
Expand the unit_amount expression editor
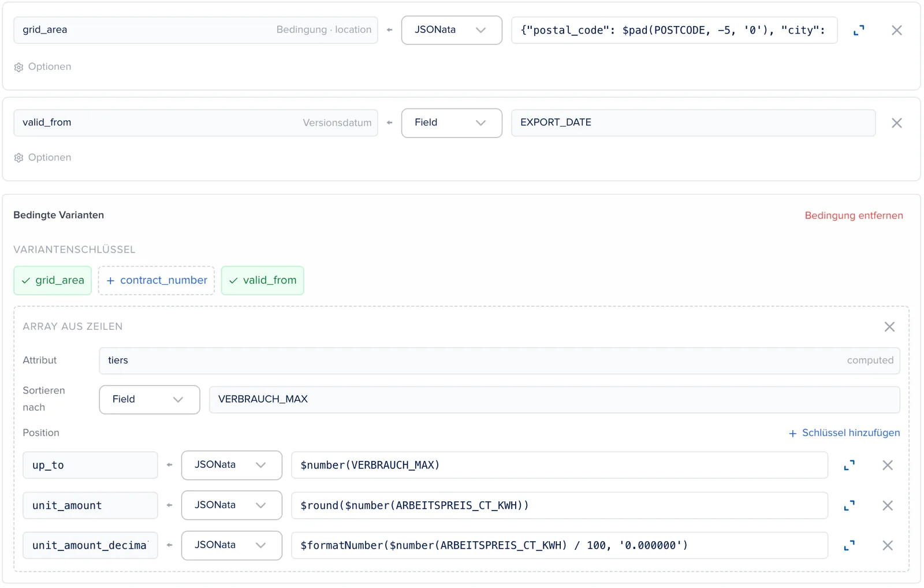click(x=849, y=505)
